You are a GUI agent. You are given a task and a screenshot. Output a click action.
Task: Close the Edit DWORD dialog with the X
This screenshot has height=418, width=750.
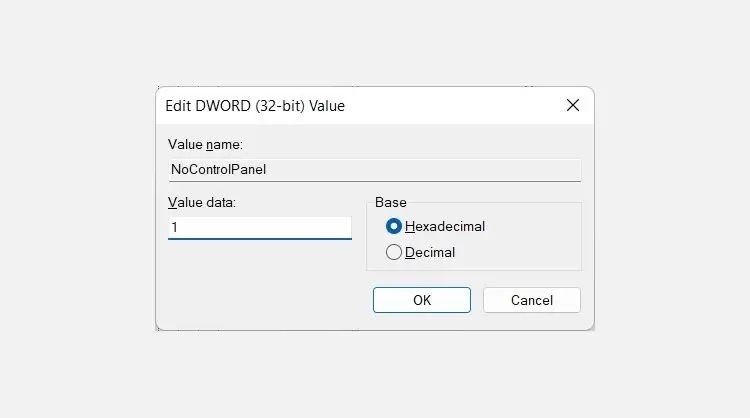pos(573,105)
